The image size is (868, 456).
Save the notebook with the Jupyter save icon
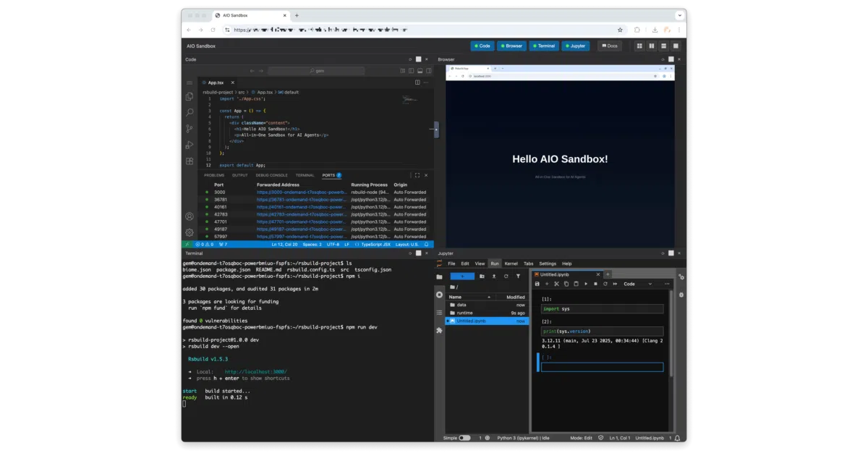(537, 284)
